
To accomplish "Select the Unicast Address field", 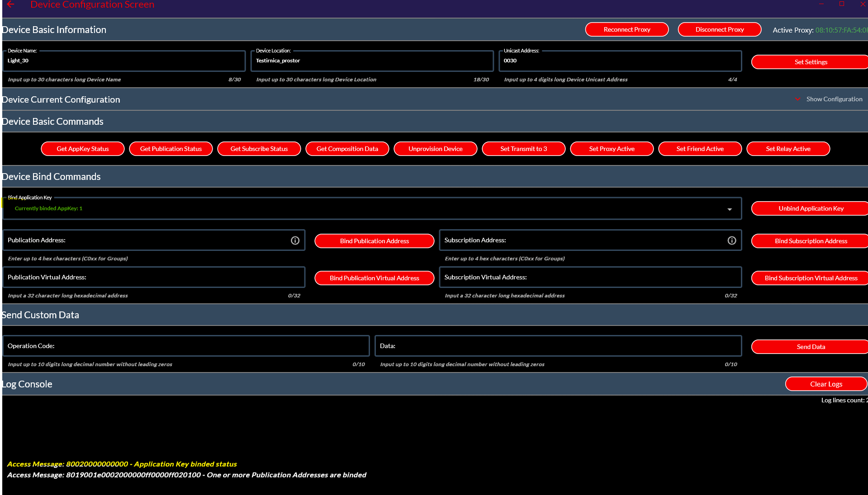I will (x=620, y=61).
